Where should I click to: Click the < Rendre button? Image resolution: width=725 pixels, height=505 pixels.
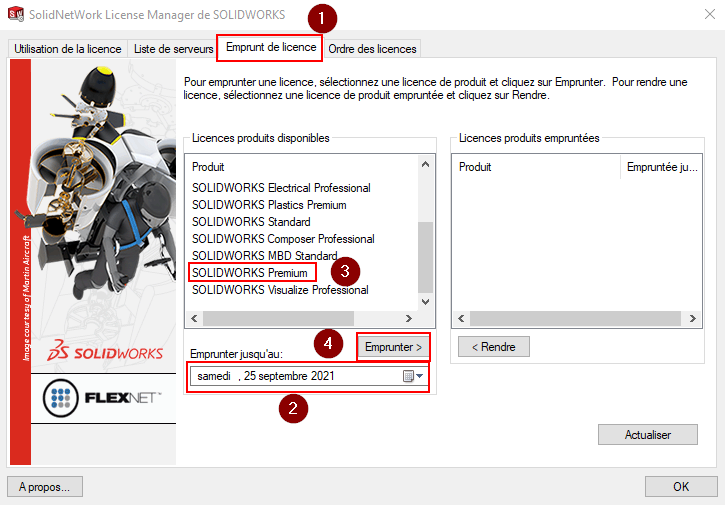tap(493, 347)
